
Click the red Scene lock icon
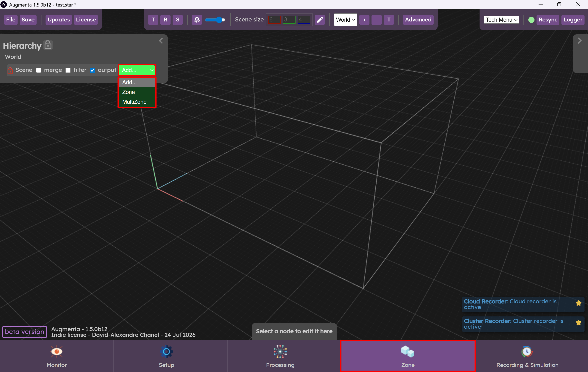(x=10, y=70)
